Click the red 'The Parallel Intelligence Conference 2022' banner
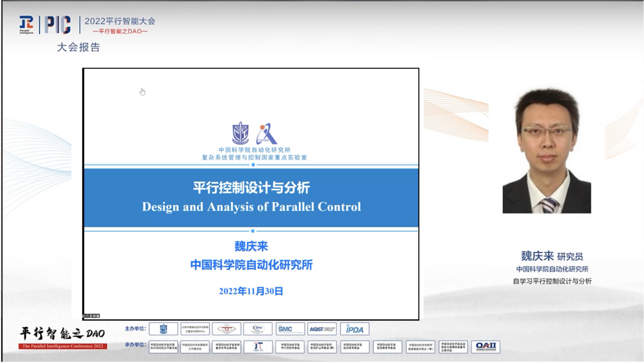This screenshot has width=644, height=362. click(63, 346)
